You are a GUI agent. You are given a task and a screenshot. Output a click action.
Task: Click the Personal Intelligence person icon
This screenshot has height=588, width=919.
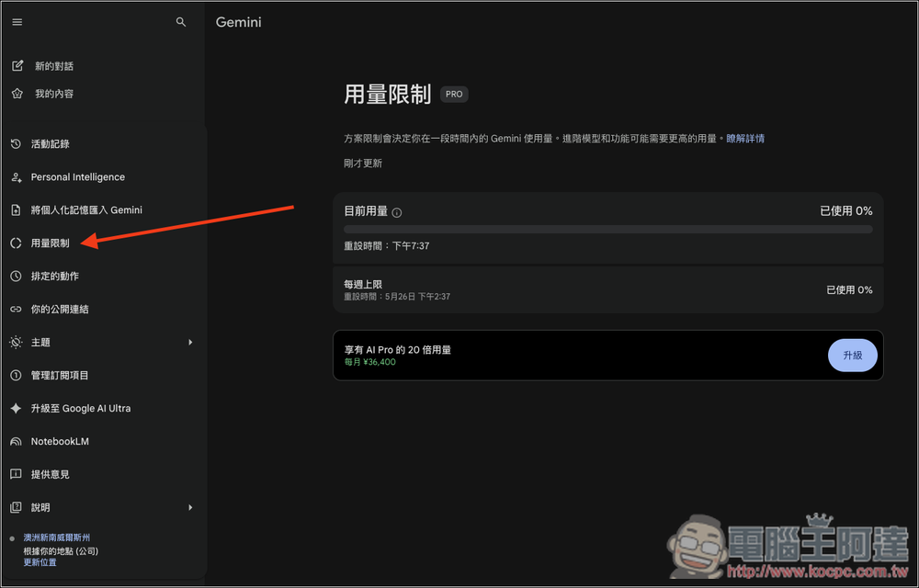pos(16,177)
